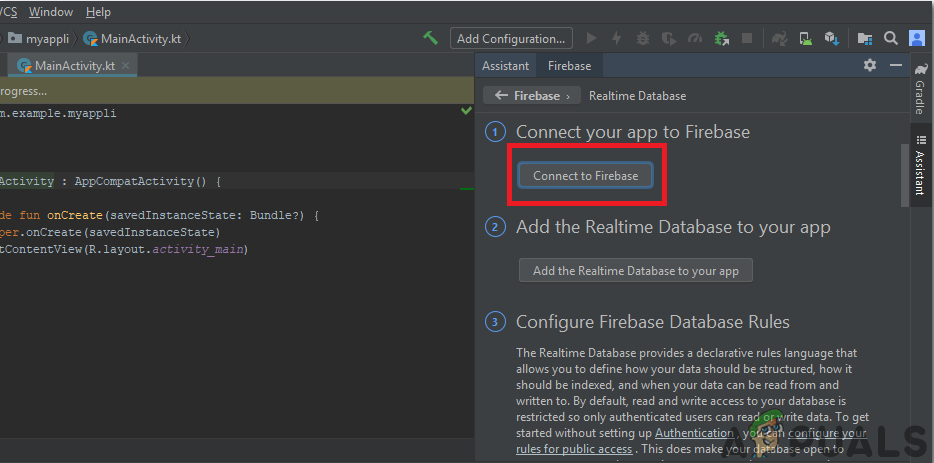Open the Help menu
934x463 pixels.
(x=98, y=12)
